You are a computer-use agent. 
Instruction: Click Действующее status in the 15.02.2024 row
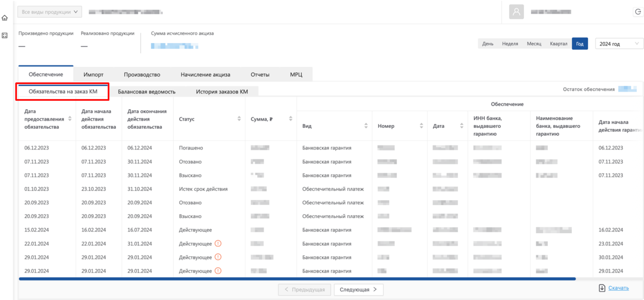tap(196, 230)
